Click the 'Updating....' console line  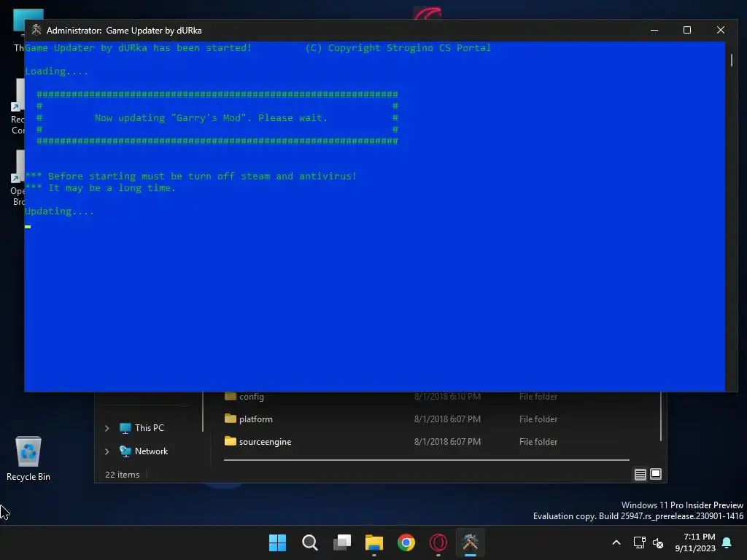point(60,211)
